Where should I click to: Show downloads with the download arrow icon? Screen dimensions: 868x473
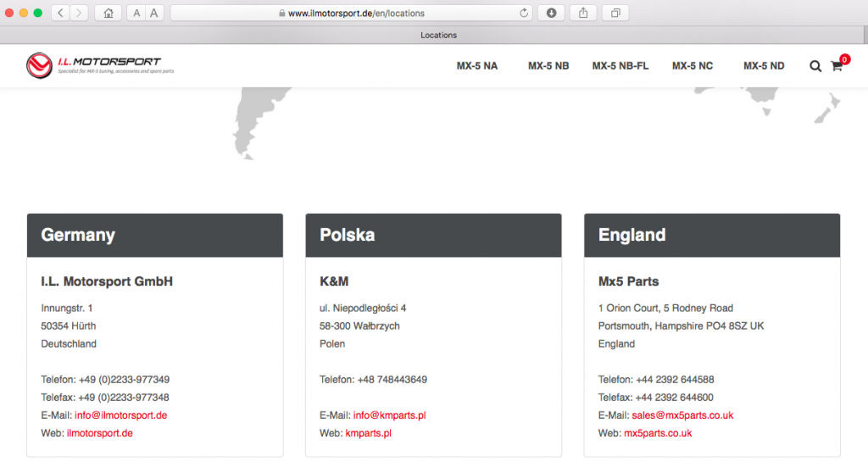[551, 13]
